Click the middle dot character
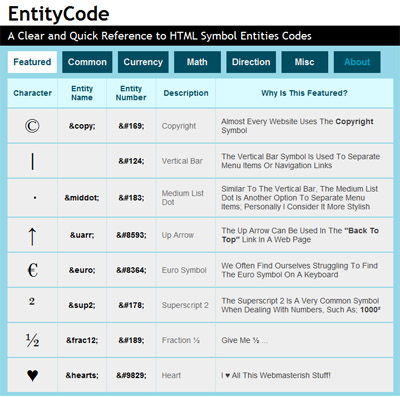 (x=35, y=198)
